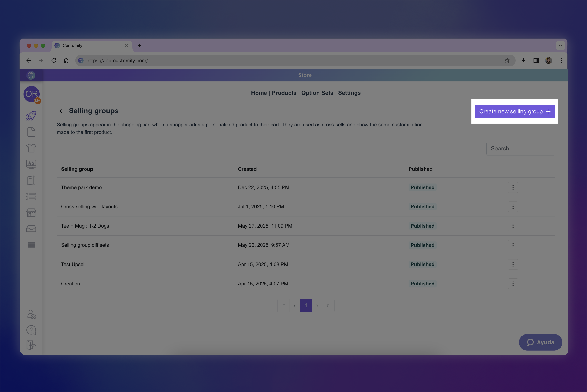The height and width of the screenshot is (392, 587).
Task: Click the storefront icon in sidebar
Action: point(31,213)
